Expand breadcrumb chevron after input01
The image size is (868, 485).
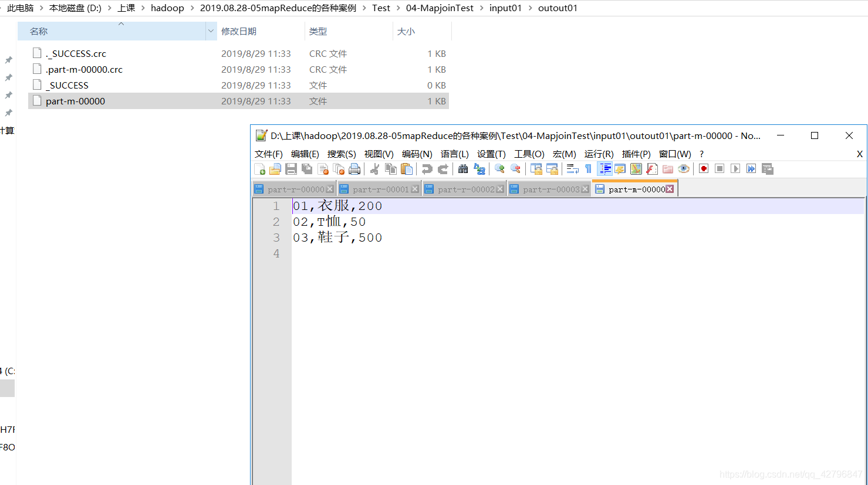(x=530, y=8)
